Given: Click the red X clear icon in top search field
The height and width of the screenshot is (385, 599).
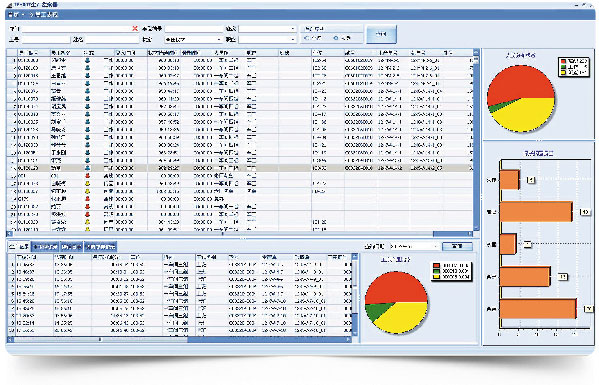Looking at the screenshot, I should tap(135, 29).
